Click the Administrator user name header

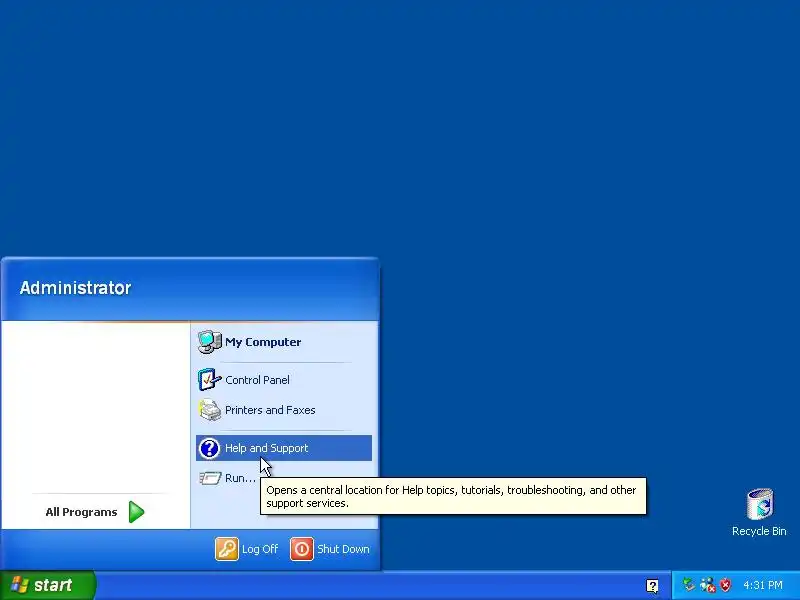click(76, 288)
